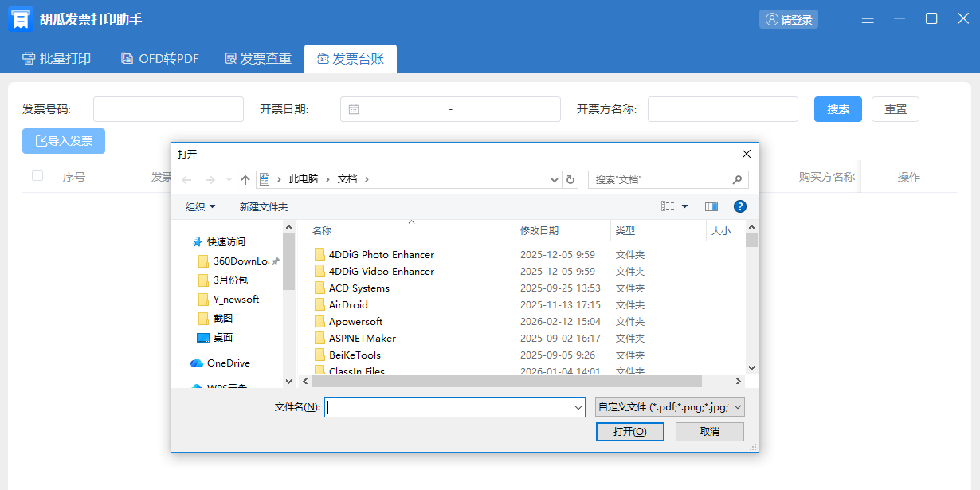
Task: Click the 发票号码 input field
Action: 168,109
